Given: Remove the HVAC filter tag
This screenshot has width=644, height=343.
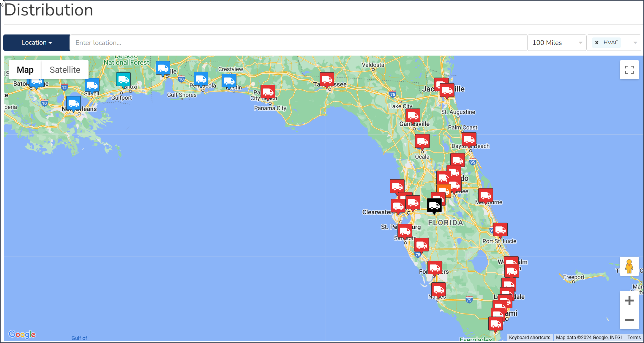Looking at the screenshot, I should pos(597,43).
